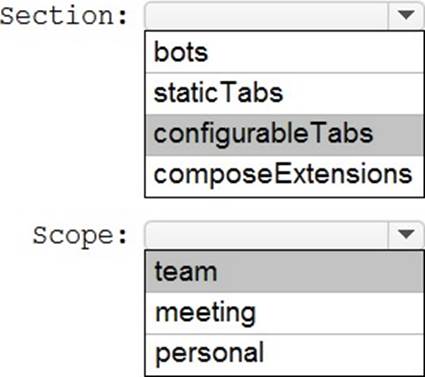Select bots from the Section list
Viewport: 425px width, 377px height.
point(285,52)
